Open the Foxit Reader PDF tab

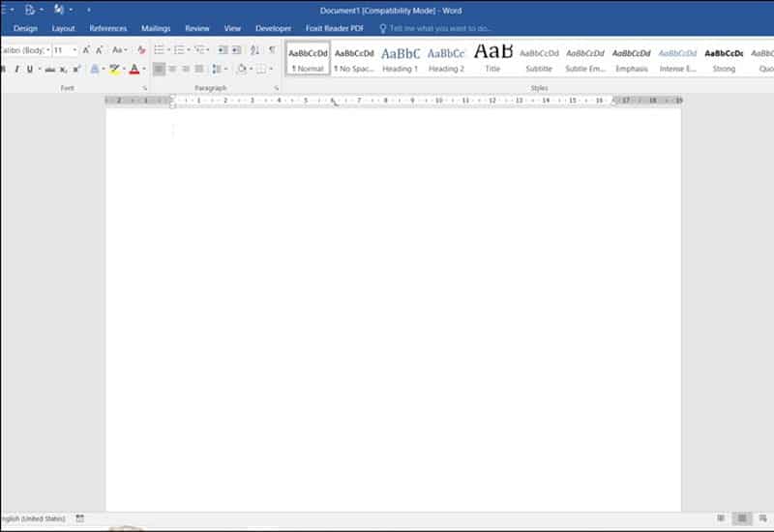334,29
